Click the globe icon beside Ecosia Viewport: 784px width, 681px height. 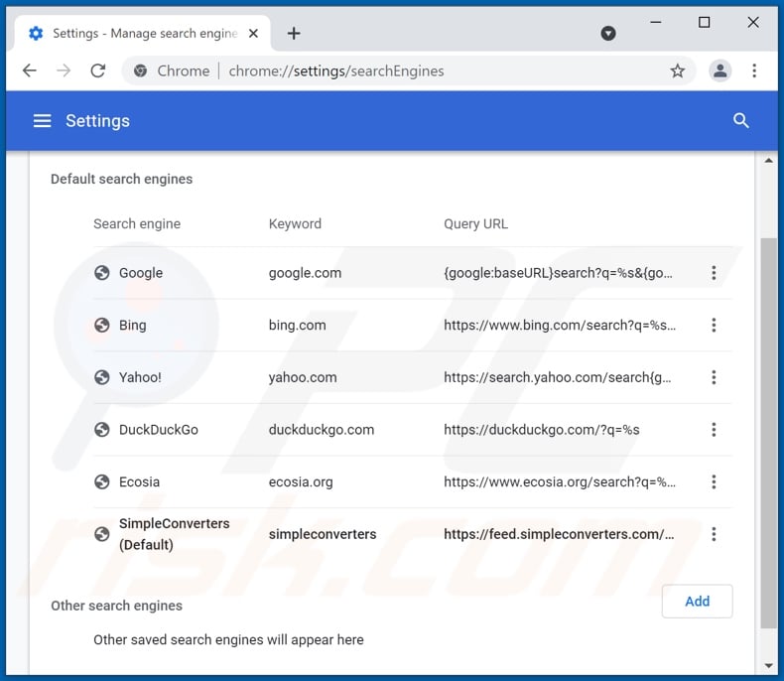[102, 481]
